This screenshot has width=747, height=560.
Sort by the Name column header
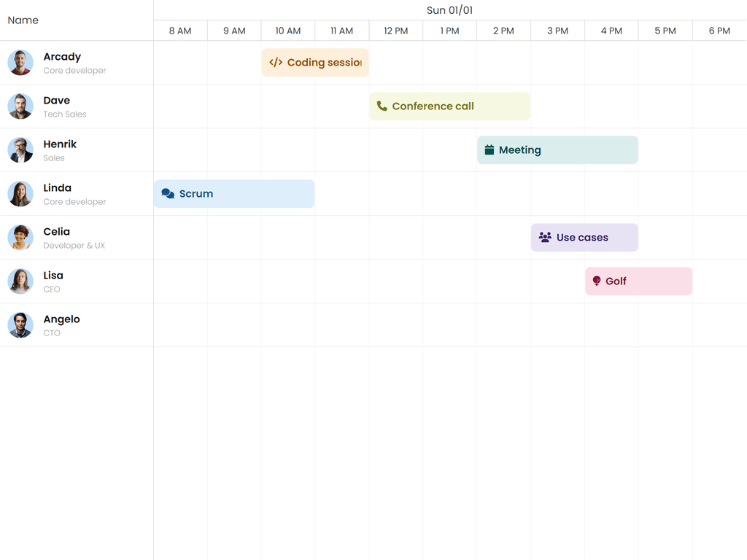(23, 20)
